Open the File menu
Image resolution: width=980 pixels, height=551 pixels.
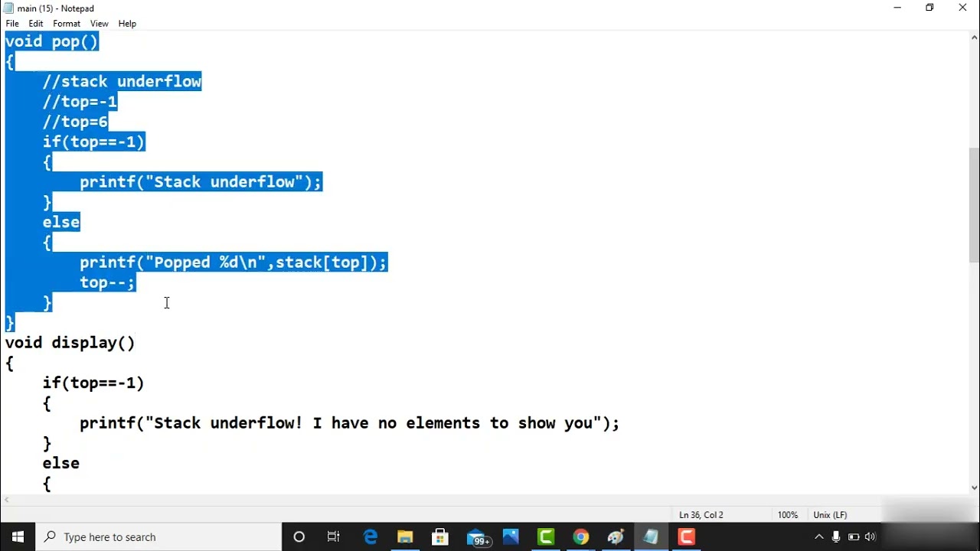[12, 24]
